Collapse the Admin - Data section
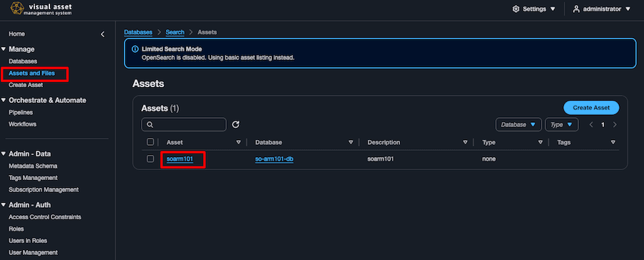The width and height of the screenshot is (644, 260). click(4, 154)
